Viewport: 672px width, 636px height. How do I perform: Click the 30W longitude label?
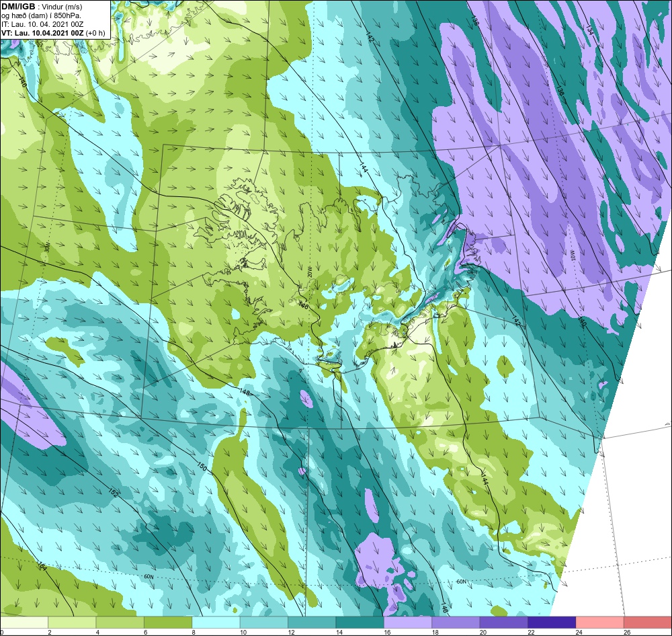click(47, 247)
